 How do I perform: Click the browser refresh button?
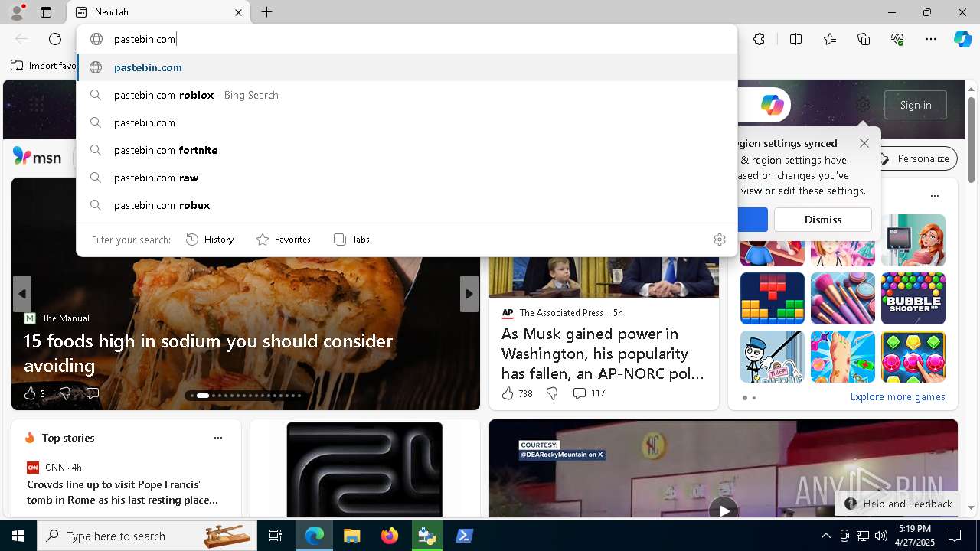tap(55, 39)
